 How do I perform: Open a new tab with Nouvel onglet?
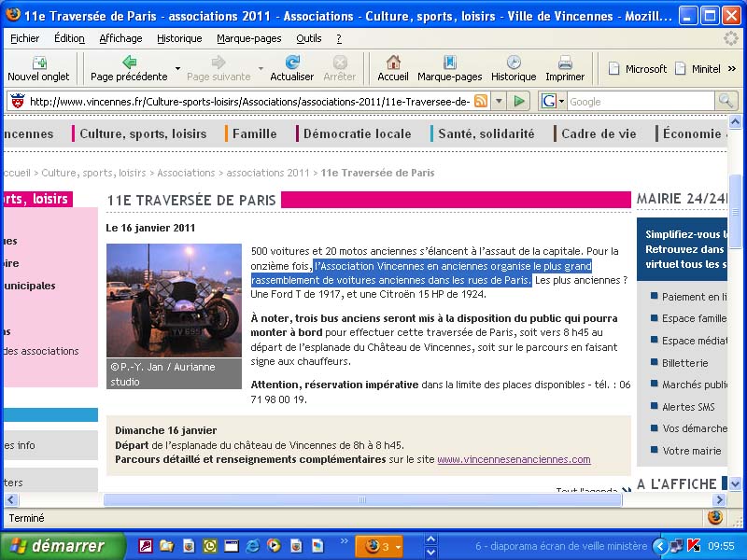(38, 68)
